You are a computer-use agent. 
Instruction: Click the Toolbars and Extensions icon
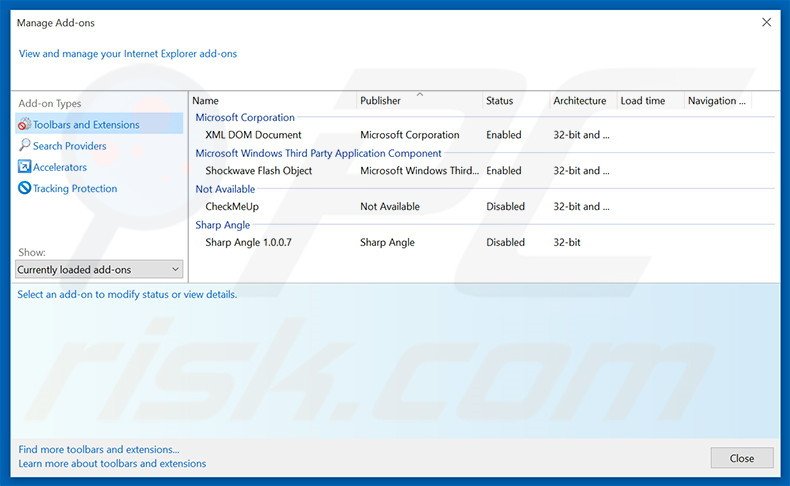click(x=25, y=125)
